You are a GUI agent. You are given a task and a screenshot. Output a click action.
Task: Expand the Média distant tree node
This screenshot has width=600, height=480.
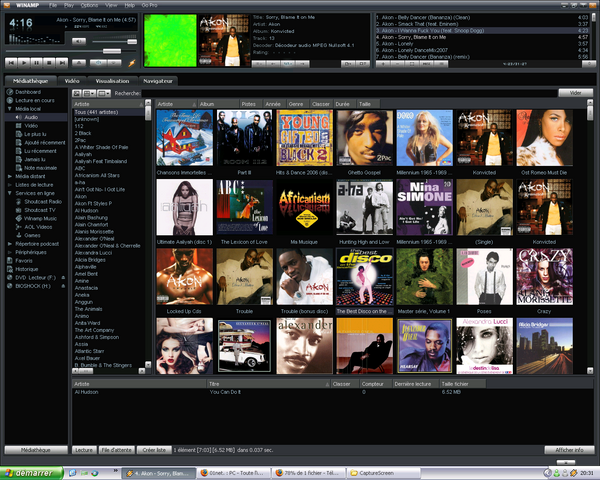click(10, 176)
